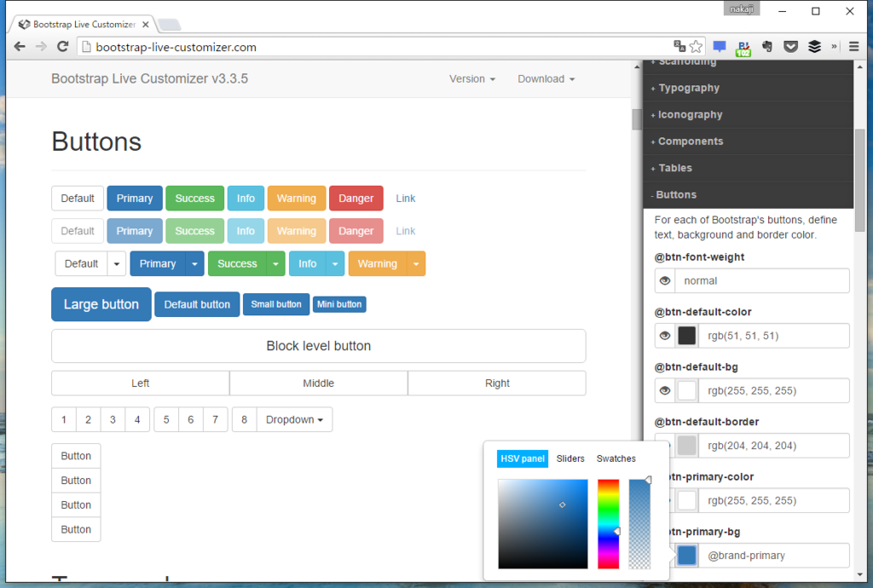The height and width of the screenshot is (588, 873).
Task: Expand the Tables section
Action: pyautogui.click(x=748, y=168)
